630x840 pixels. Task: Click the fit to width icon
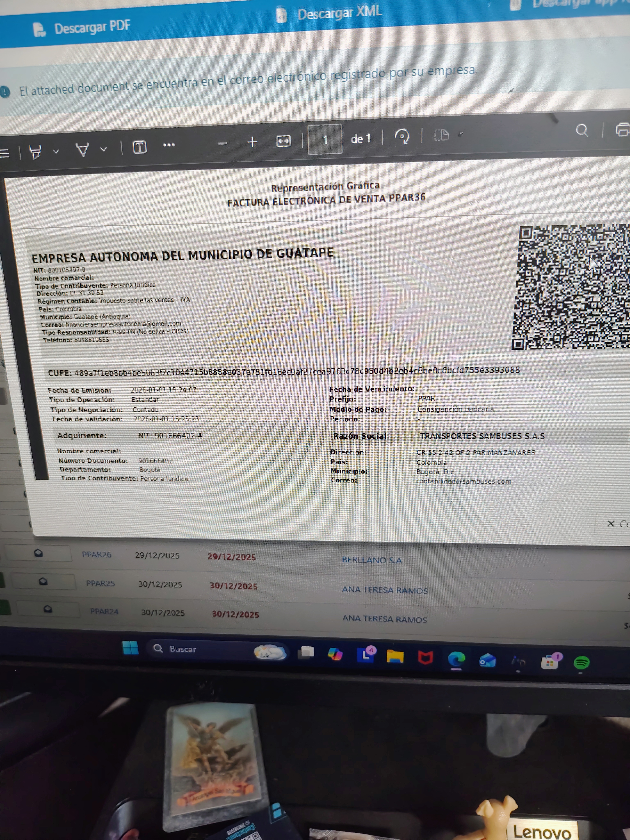pyautogui.click(x=283, y=141)
